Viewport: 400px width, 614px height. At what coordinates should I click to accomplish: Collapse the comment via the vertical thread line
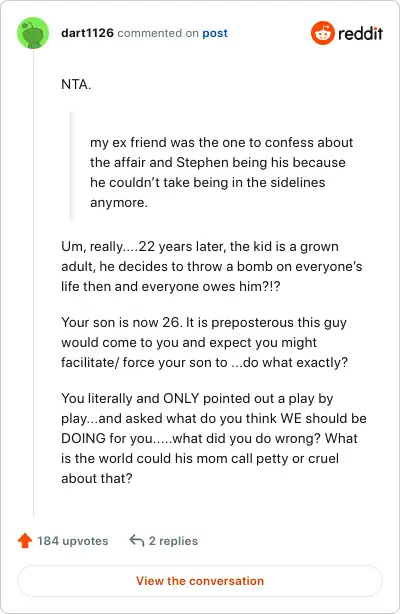(33, 283)
